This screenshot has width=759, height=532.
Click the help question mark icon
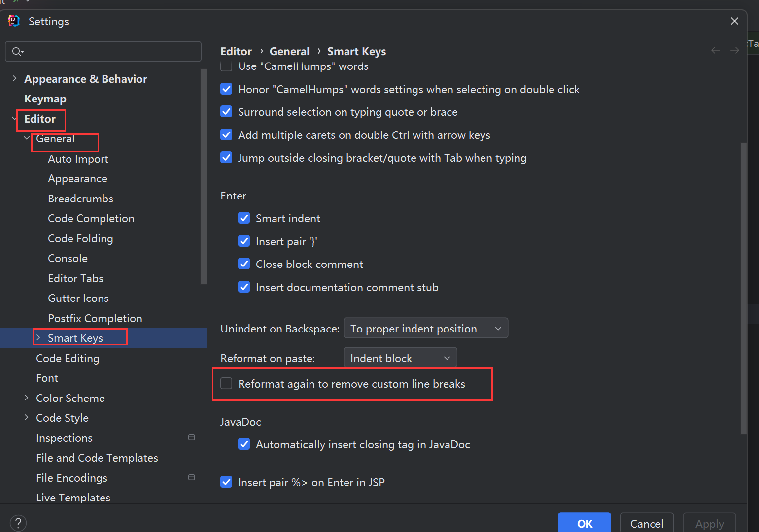[18, 523]
